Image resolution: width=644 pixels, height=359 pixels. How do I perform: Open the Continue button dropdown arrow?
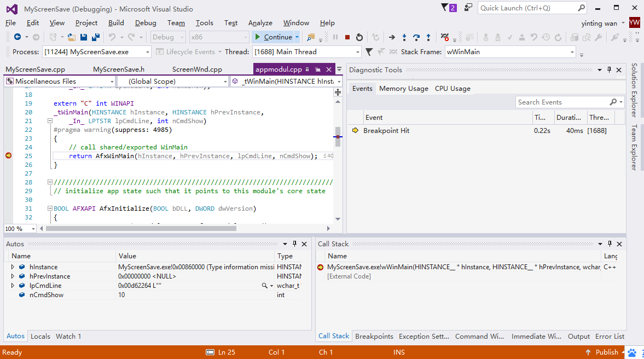pyautogui.click(x=297, y=37)
